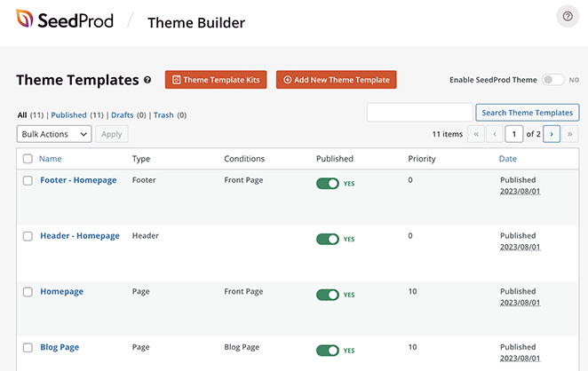The image size is (588, 371).
Task: Jump to last page double arrow
Action: (x=570, y=134)
